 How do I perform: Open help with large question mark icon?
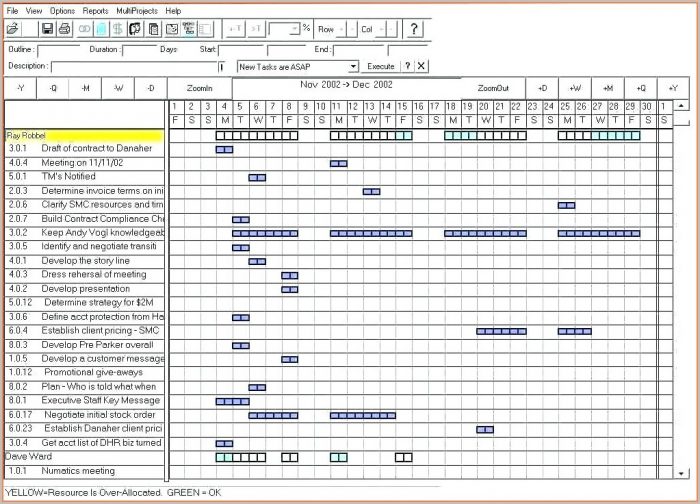coord(414,29)
